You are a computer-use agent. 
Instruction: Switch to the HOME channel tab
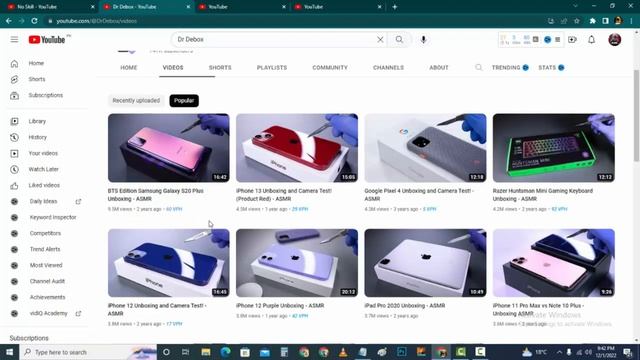tap(129, 67)
